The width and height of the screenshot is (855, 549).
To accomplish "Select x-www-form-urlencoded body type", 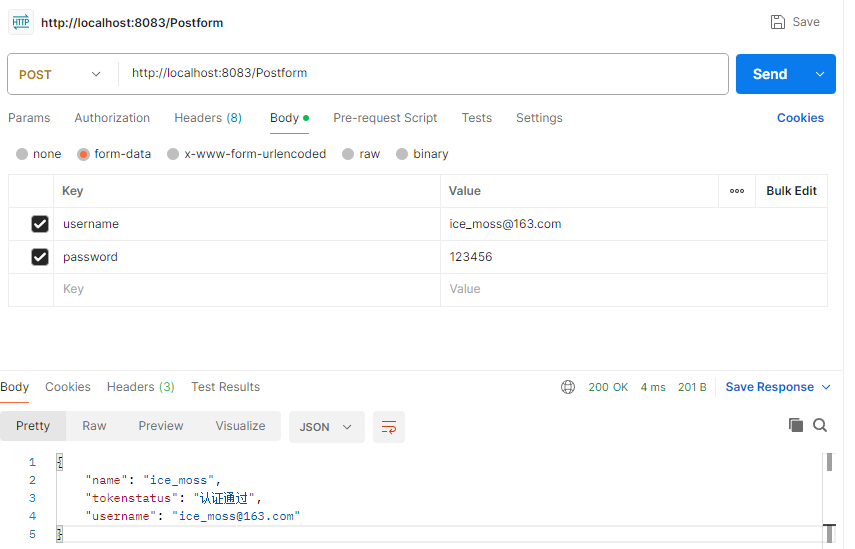I will [x=173, y=154].
